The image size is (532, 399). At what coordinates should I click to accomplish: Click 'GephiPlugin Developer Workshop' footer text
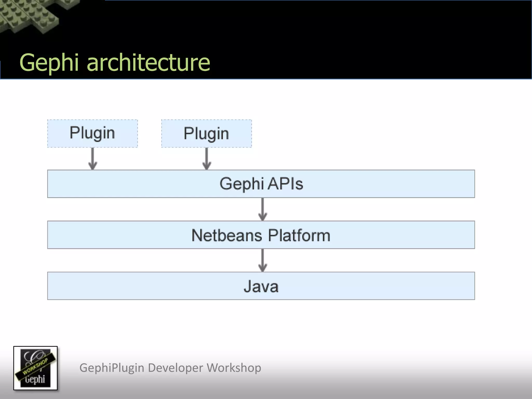click(x=170, y=368)
